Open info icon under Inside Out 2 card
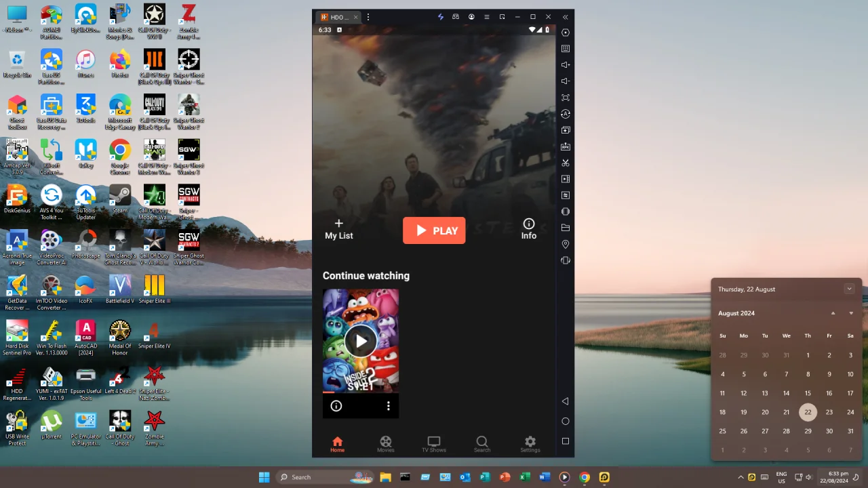The width and height of the screenshot is (868, 488). pos(336,406)
